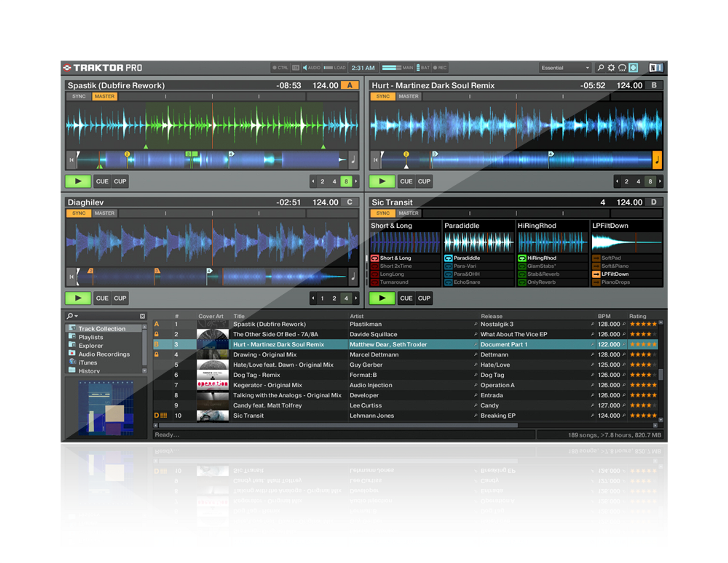Click CUP button on Deck C
This screenshot has height=563, width=728.
click(120, 298)
